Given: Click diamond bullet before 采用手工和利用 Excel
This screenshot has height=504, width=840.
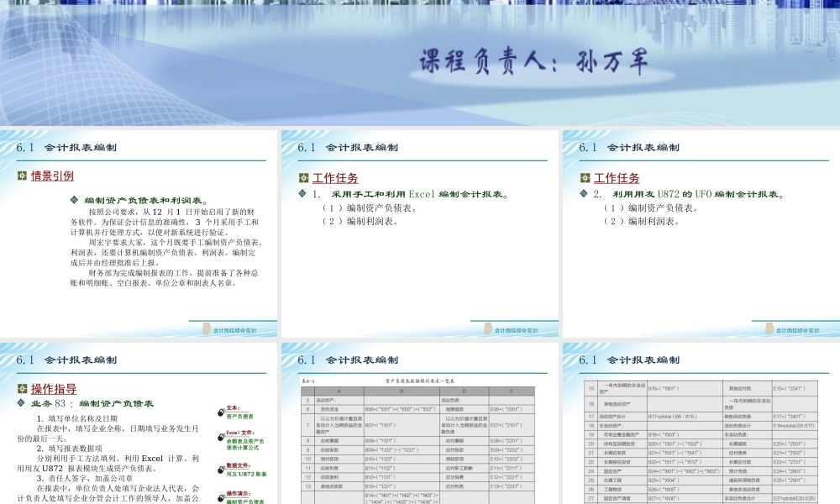Looking at the screenshot, I should click(x=302, y=193).
